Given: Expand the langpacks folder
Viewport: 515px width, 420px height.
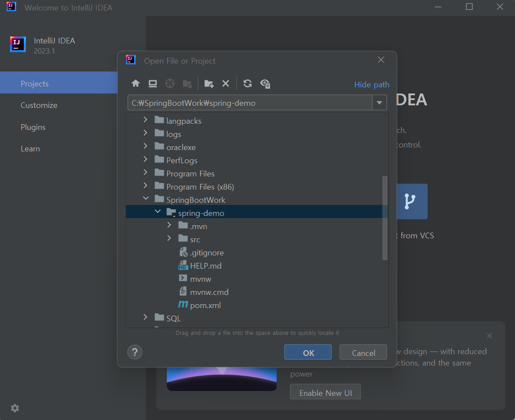Looking at the screenshot, I should click(x=145, y=120).
